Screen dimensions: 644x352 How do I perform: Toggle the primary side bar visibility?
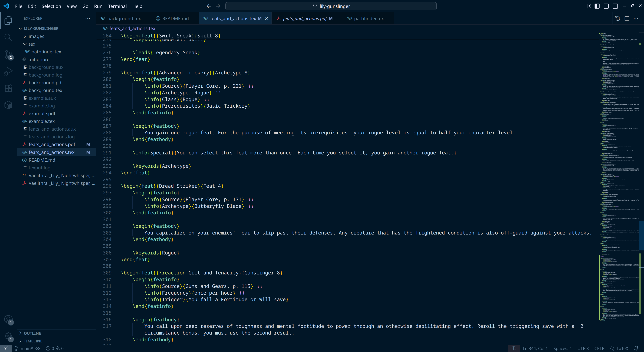597,6
